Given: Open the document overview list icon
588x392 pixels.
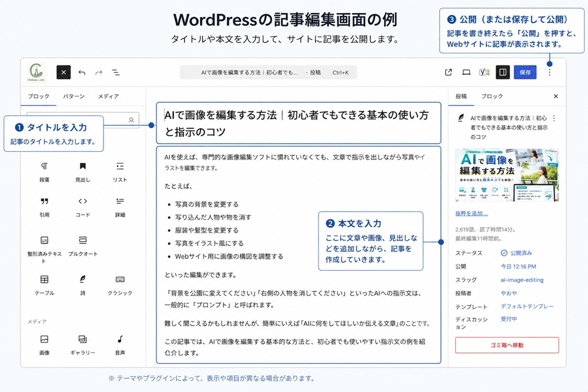Looking at the screenshot, I should (x=116, y=72).
